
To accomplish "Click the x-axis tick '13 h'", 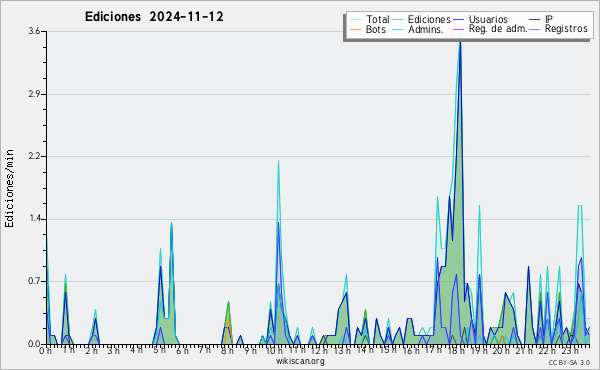I will 342,351.
